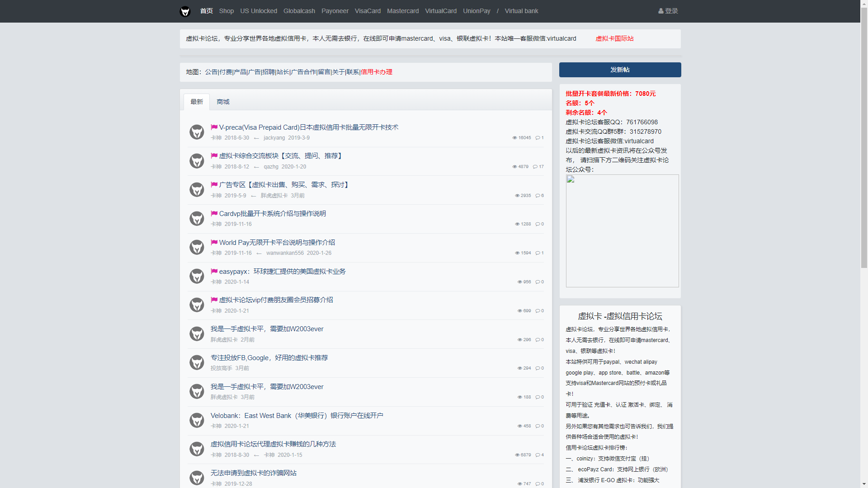868x488 pixels.
Task: Click the scrollbar's top up arrow
Action: coord(864,3)
